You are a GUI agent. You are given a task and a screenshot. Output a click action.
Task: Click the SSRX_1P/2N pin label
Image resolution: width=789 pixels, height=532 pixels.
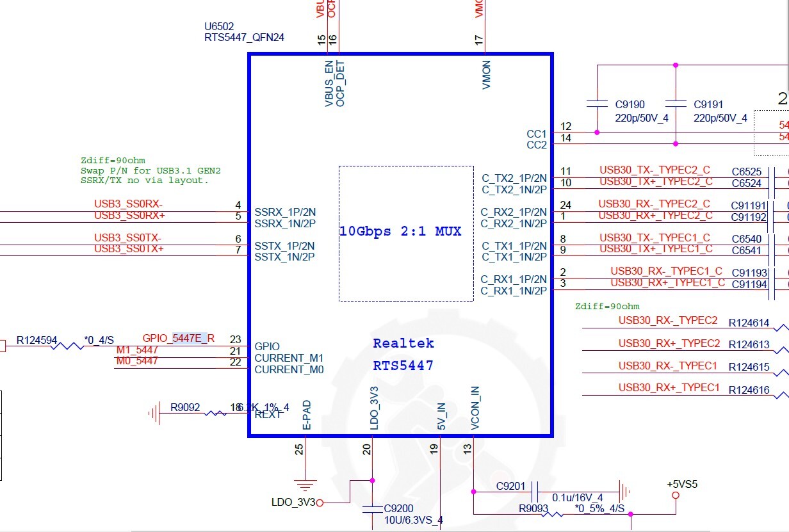[285, 212]
